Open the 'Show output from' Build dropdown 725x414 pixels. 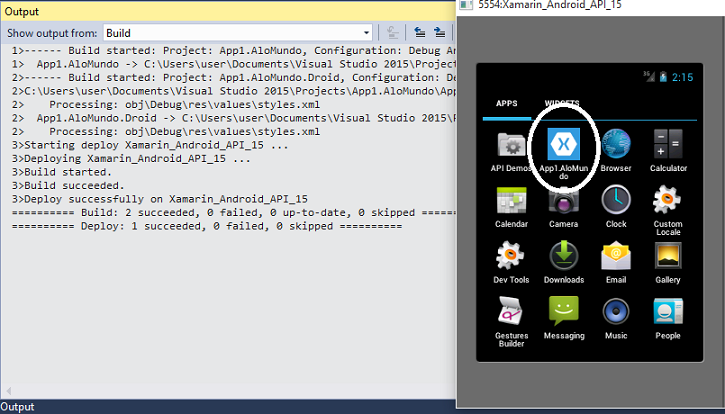coord(238,33)
